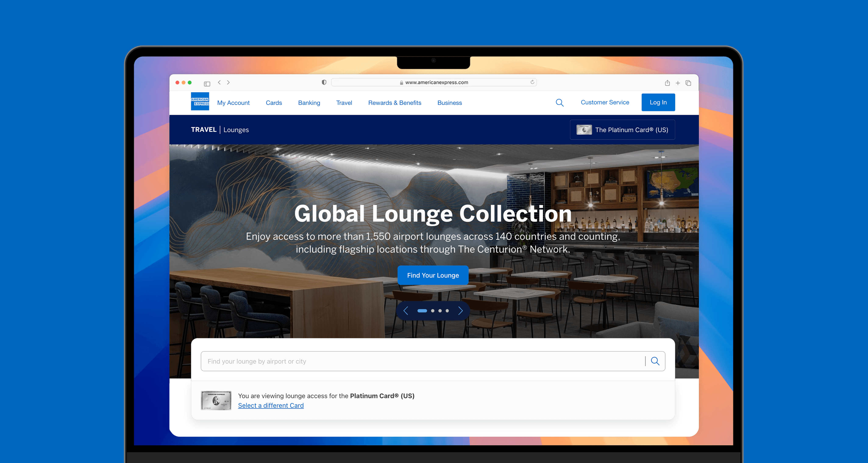The height and width of the screenshot is (463, 868).
Task: Open The Platinum Card (US) card selector
Action: (x=622, y=130)
